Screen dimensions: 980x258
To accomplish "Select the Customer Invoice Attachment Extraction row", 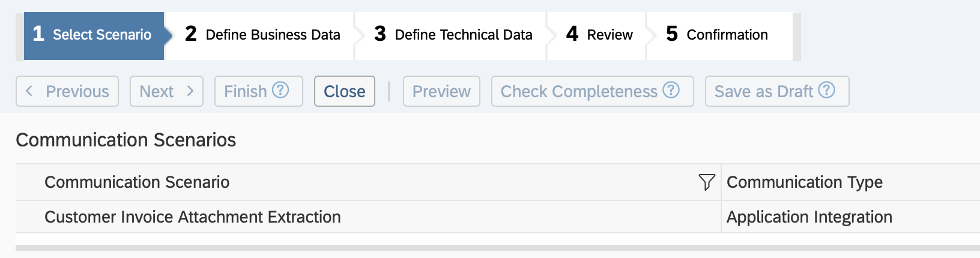I will [x=193, y=217].
